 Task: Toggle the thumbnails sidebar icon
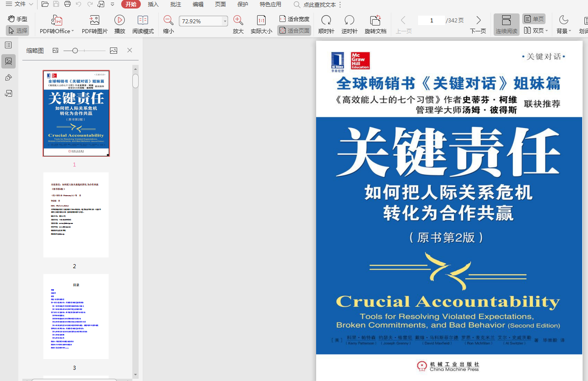tap(8, 61)
